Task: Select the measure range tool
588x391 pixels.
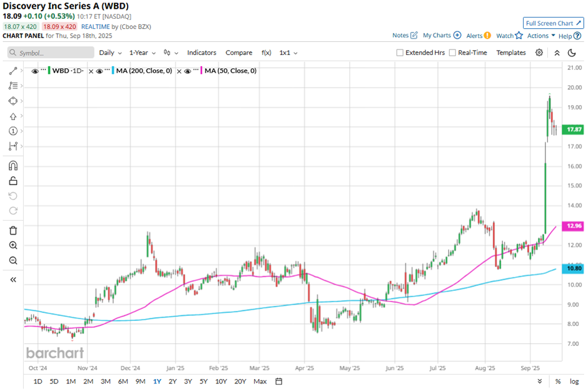Action: (x=13, y=146)
